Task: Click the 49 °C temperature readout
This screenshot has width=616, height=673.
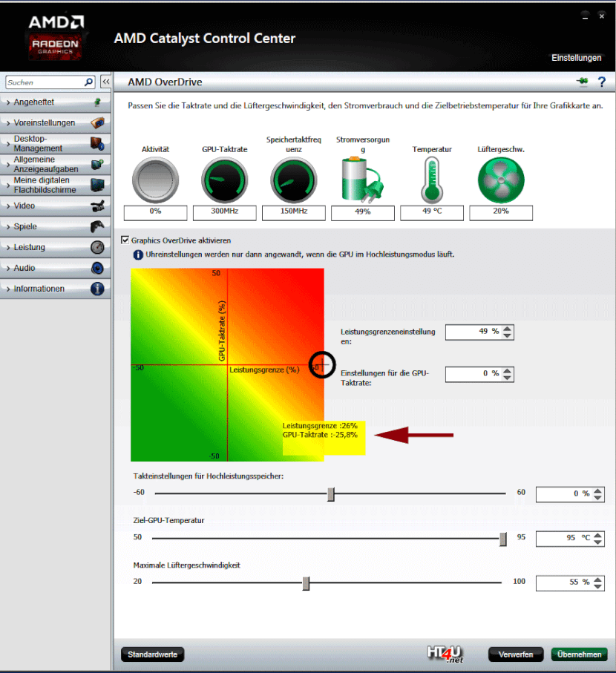Action: [432, 213]
